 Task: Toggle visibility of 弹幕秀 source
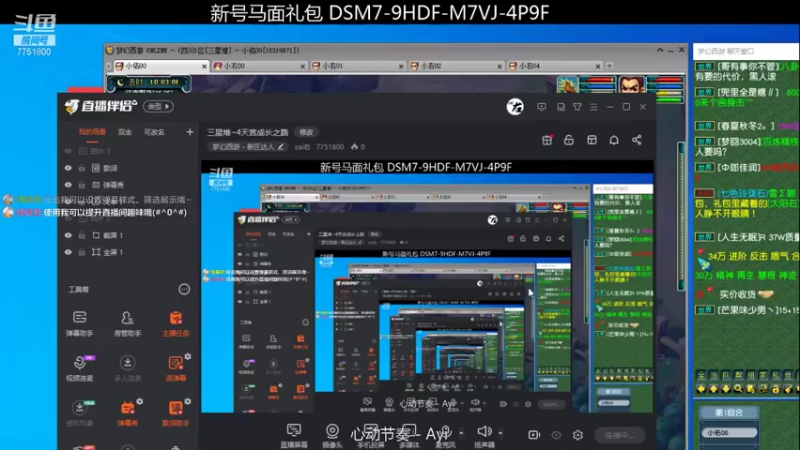68,185
